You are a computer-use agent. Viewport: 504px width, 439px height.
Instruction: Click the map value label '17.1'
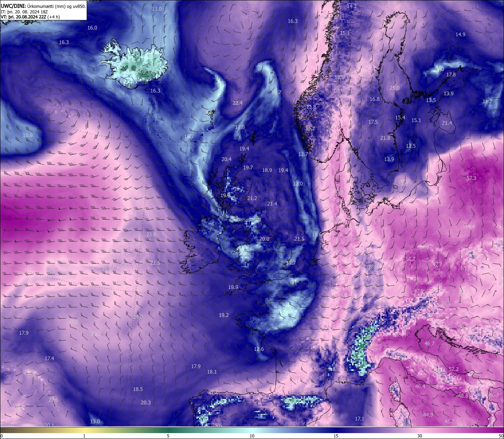tap(359, 419)
